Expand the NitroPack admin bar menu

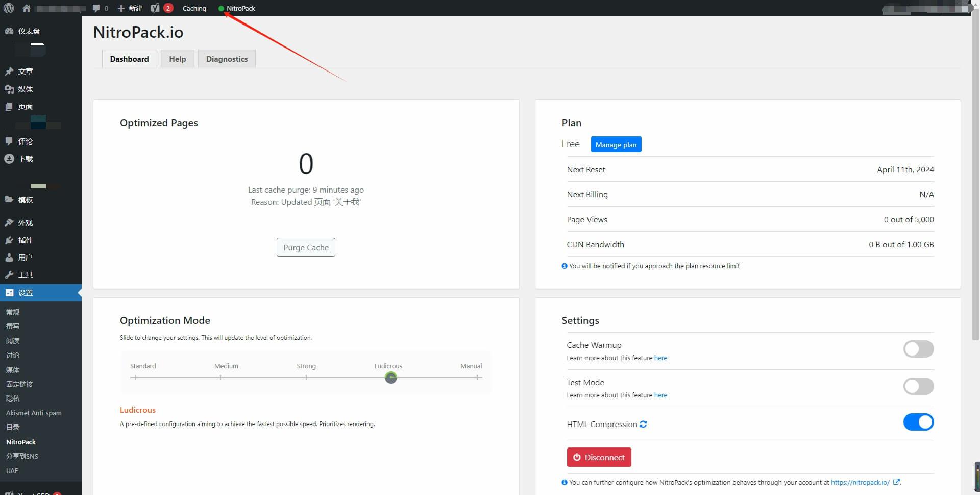point(237,8)
